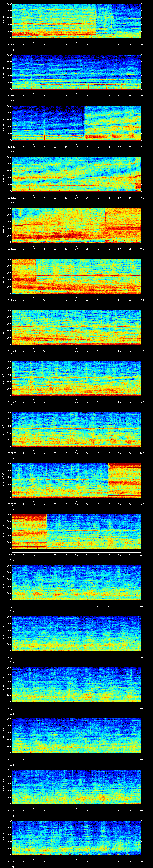Click the spectrogram panel starting at 22:14:00
Image resolution: width=153 pixels, height=868 pixels.
pyautogui.click(x=77, y=21)
